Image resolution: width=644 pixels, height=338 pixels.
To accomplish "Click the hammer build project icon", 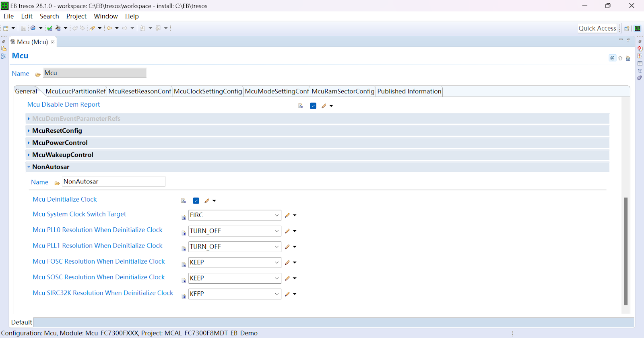I will (58, 28).
